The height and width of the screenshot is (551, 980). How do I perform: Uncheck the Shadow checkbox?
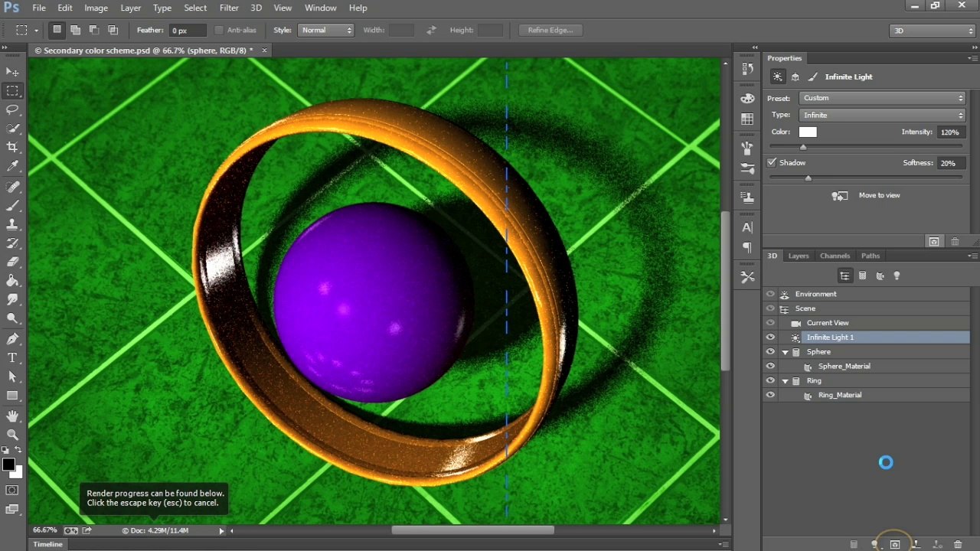(x=772, y=163)
